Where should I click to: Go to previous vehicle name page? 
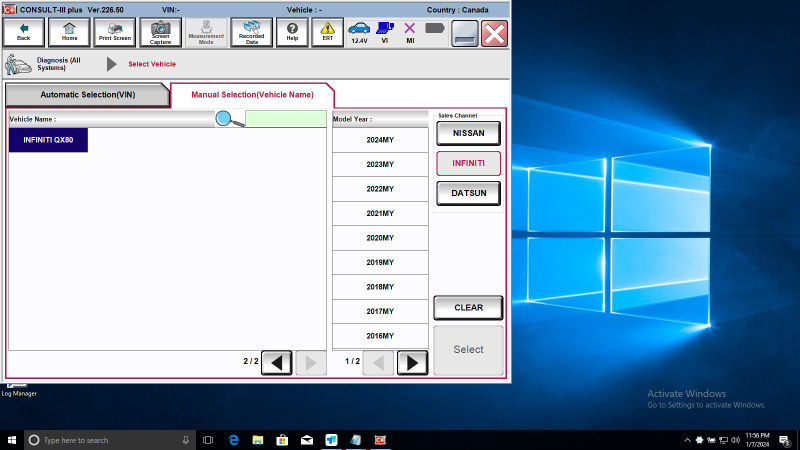pyautogui.click(x=277, y=363)
